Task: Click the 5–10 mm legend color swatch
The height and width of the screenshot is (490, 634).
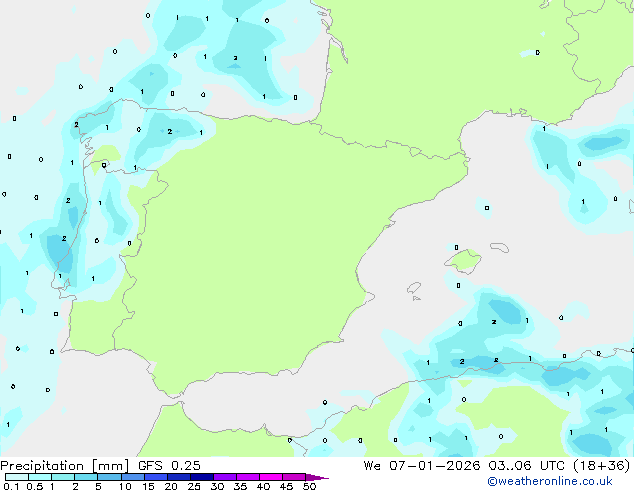Action: pyautogui.click(x=110, y=477)
